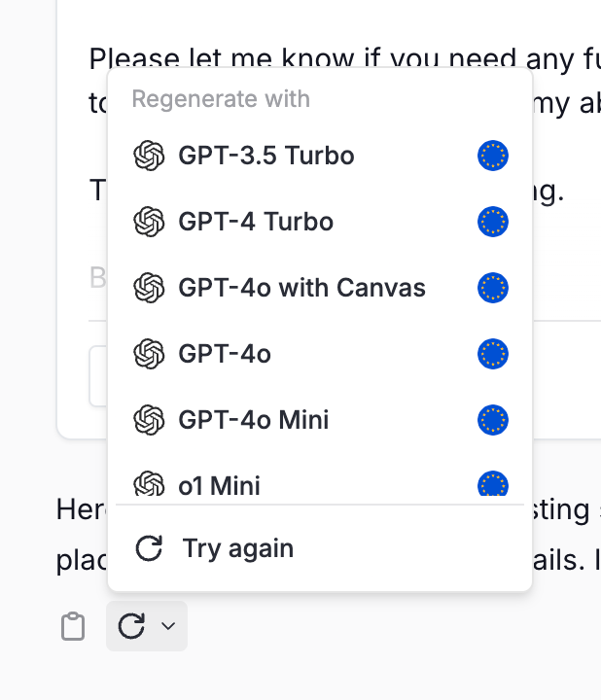Screen dimensions: 601x700
Task: Click the OpenAI logo beside GPT-4o Mini
Action: tap(149, 420)
